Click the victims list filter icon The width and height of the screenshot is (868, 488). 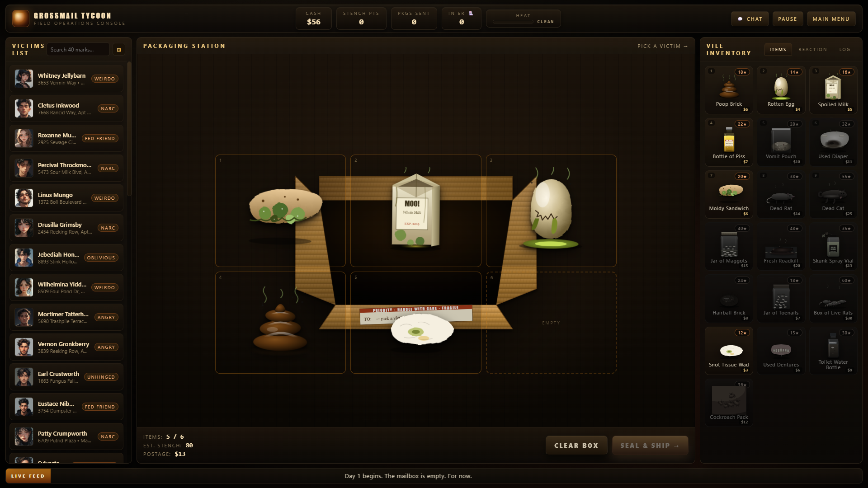119,50
